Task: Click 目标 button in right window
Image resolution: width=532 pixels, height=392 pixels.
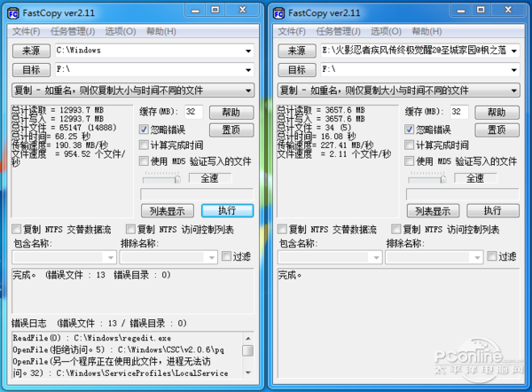Action: [x=297, y=70]
